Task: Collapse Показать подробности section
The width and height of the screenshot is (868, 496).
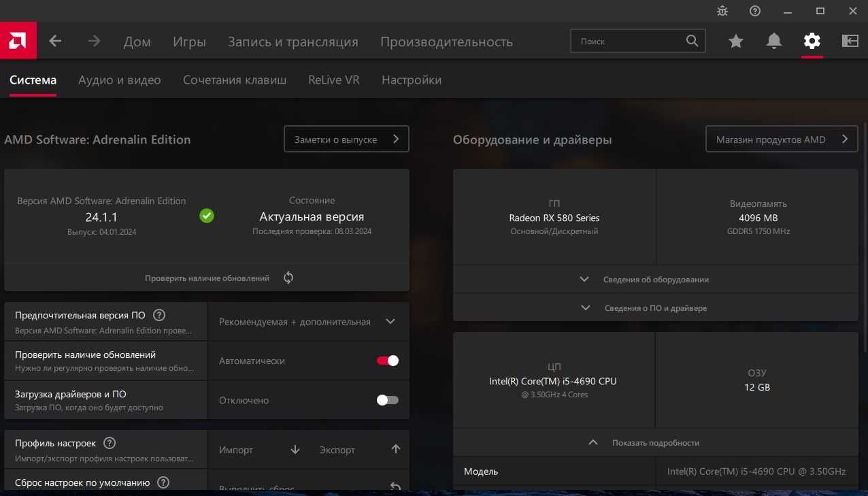Action: 656,442
